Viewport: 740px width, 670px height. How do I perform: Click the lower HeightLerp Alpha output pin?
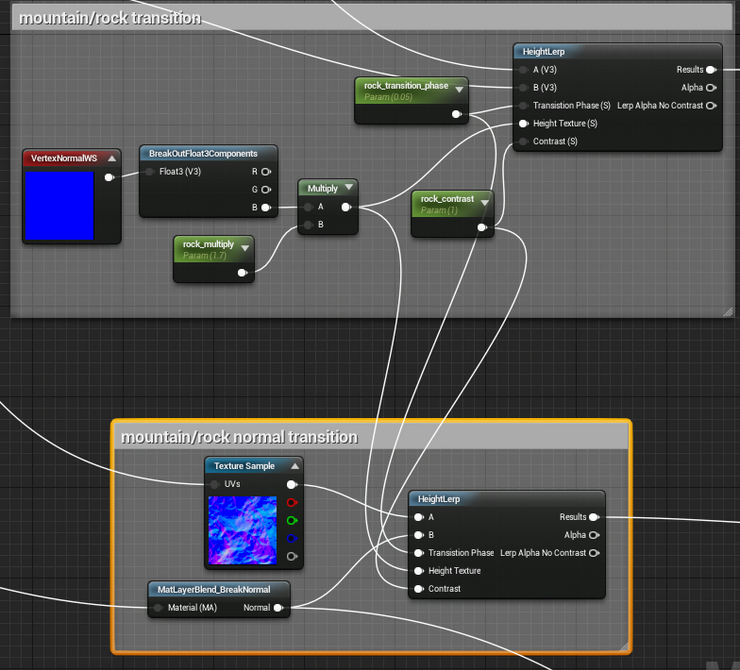point(594,535)
